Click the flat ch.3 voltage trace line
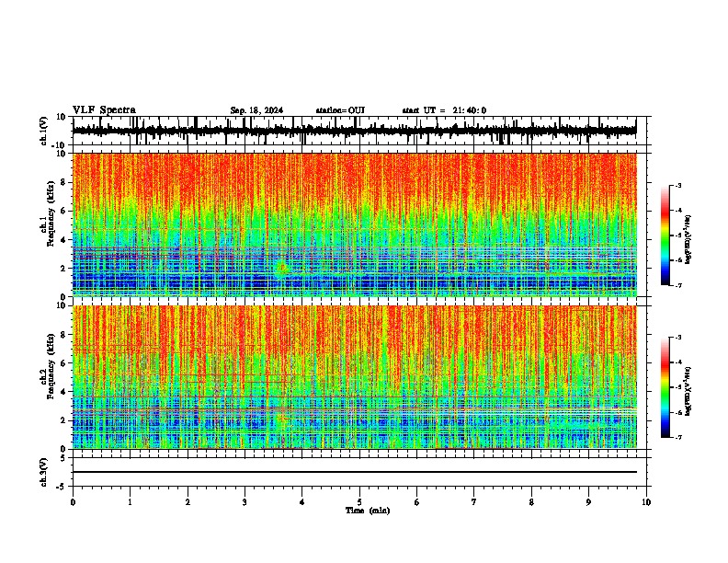This screenshot has width=728, height=563. coord(354,472)
